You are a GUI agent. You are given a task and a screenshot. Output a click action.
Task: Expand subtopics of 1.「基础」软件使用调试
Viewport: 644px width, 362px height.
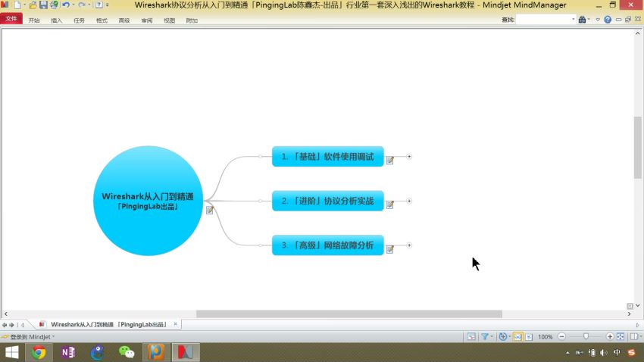tap(409, 156)
